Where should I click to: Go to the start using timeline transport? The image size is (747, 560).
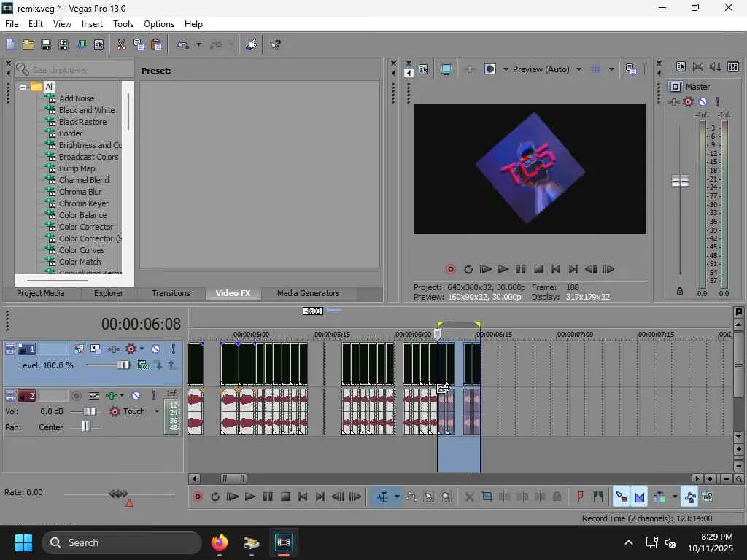coord(303,497)
